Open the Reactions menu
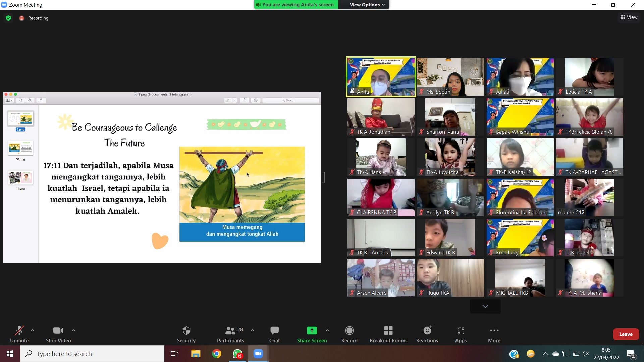644x362 pixels. (x=427, y=334)
